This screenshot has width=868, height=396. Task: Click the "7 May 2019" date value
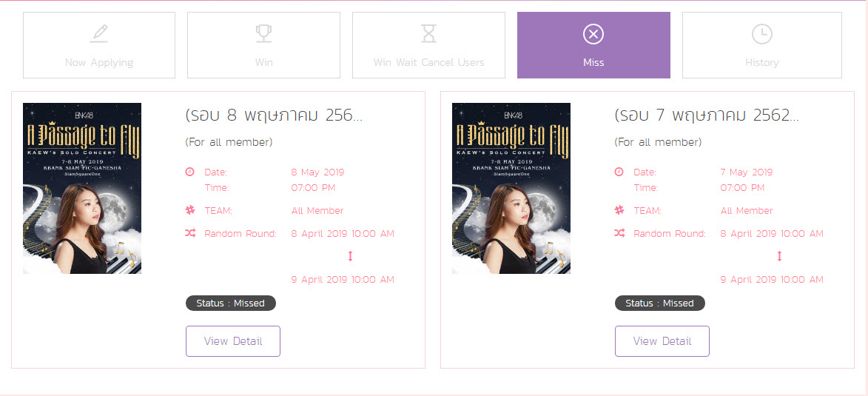click(x=746, y=172)
